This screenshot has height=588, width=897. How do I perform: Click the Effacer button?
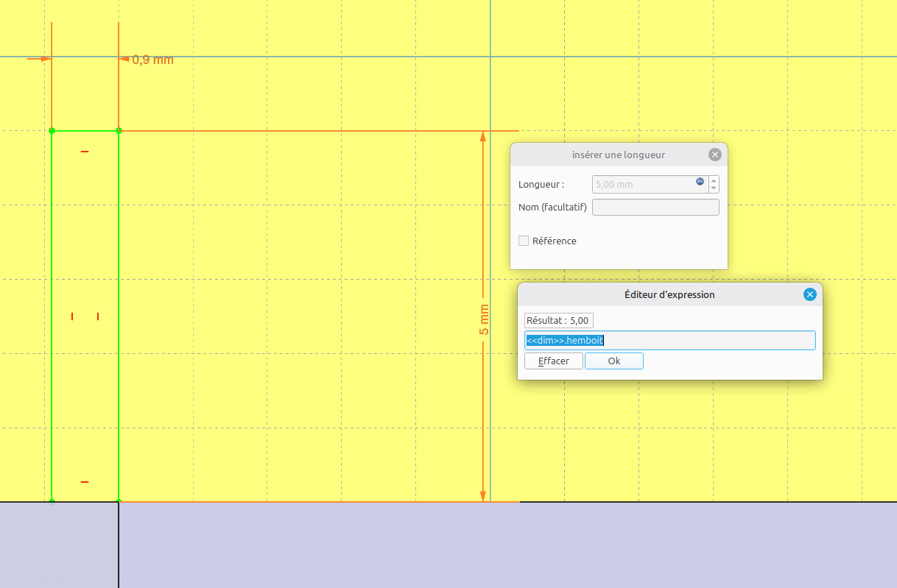[553, 361]
